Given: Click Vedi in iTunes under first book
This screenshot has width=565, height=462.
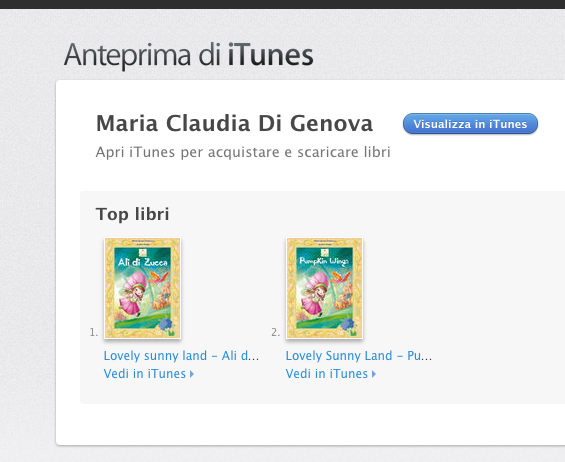Looking at the screenshot, I should [x=144, y=374].
